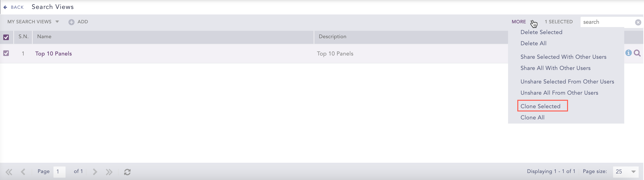The height and width of the screenshot is (180, 644).
Task: Choose Clone Selected from the menu
Action: pos(540,106)
